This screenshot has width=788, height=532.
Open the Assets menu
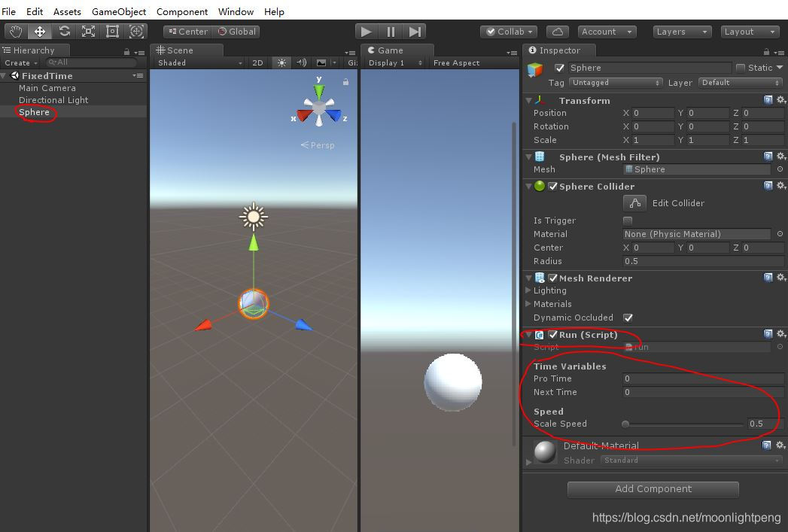(x=67, y=11)
